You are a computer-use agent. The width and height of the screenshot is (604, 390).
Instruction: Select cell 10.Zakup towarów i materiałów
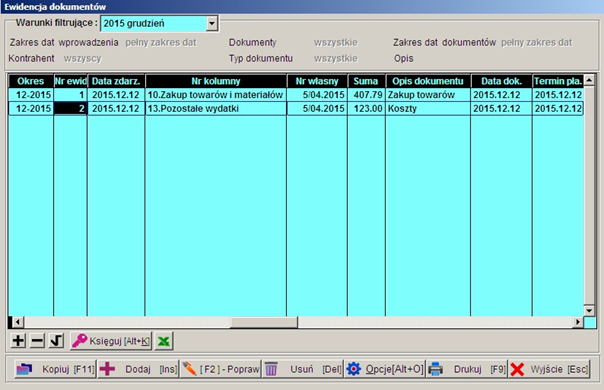point(216,95)
